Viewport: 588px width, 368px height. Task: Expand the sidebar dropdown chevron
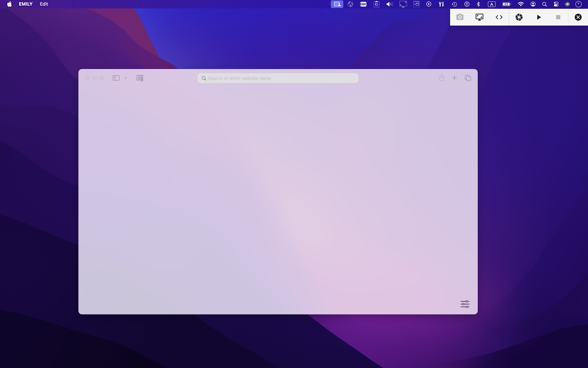pos(126,78)
